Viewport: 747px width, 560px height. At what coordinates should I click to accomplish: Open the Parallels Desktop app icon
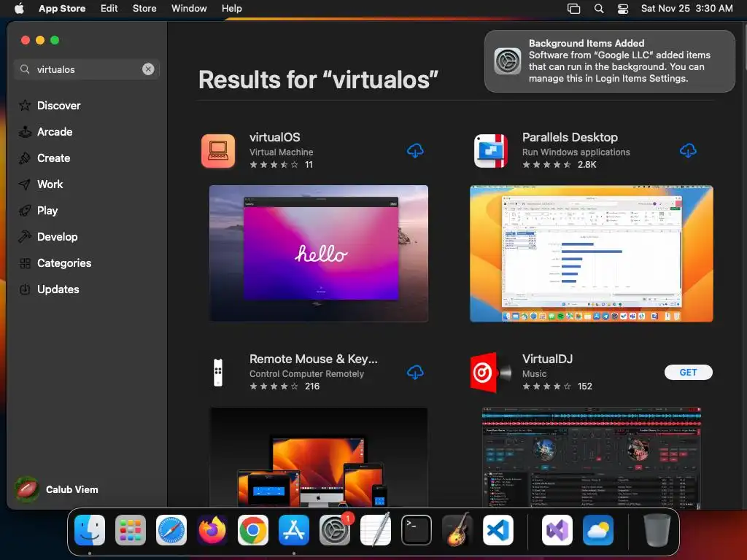point(491,151)
